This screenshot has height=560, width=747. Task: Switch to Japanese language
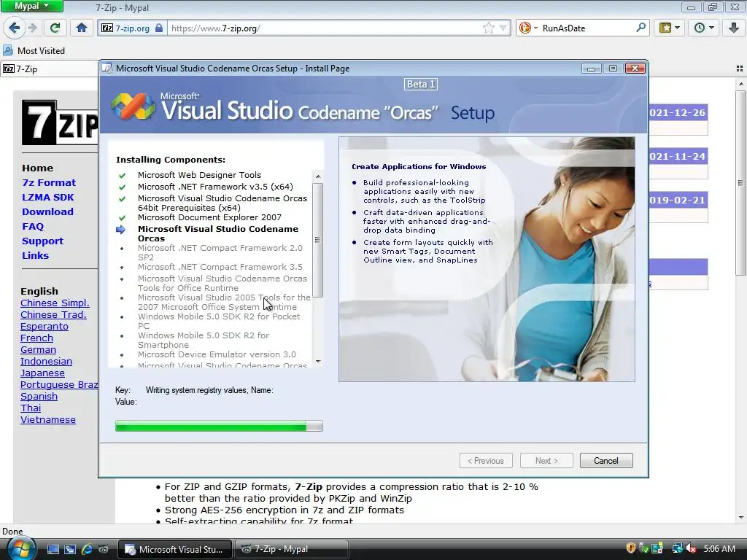tap(42, 373)
